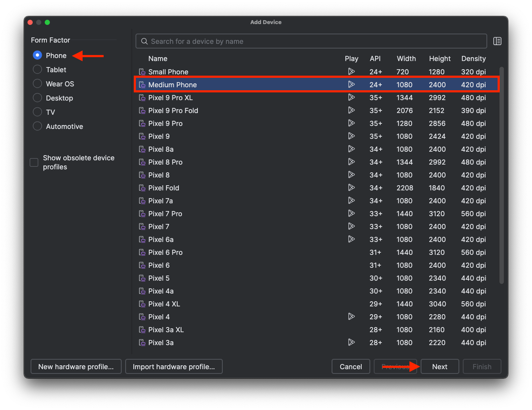Sort list by the Density column header
Image resolution: width=532 pixels, height=410 pixels.
[x=473, y=58]
